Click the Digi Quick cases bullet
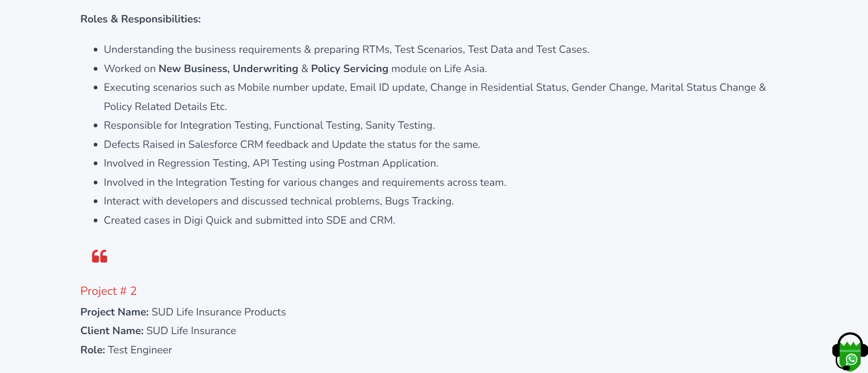This screenshot has height=373, width=868. (x=249, y=220)
